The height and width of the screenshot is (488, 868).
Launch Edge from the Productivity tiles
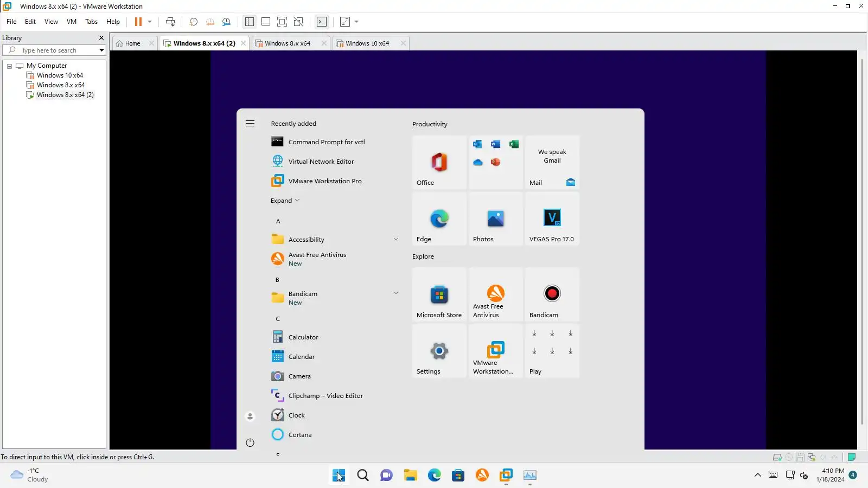pos(439,219)
